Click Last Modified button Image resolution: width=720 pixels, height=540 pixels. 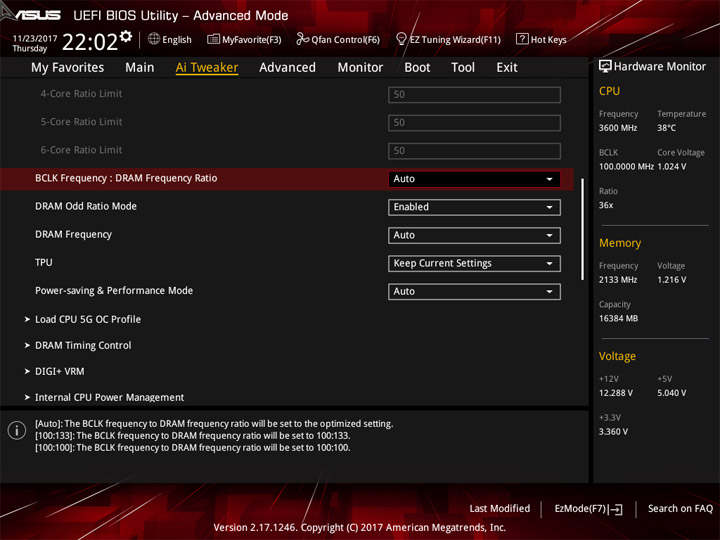[x=500, y=509]
